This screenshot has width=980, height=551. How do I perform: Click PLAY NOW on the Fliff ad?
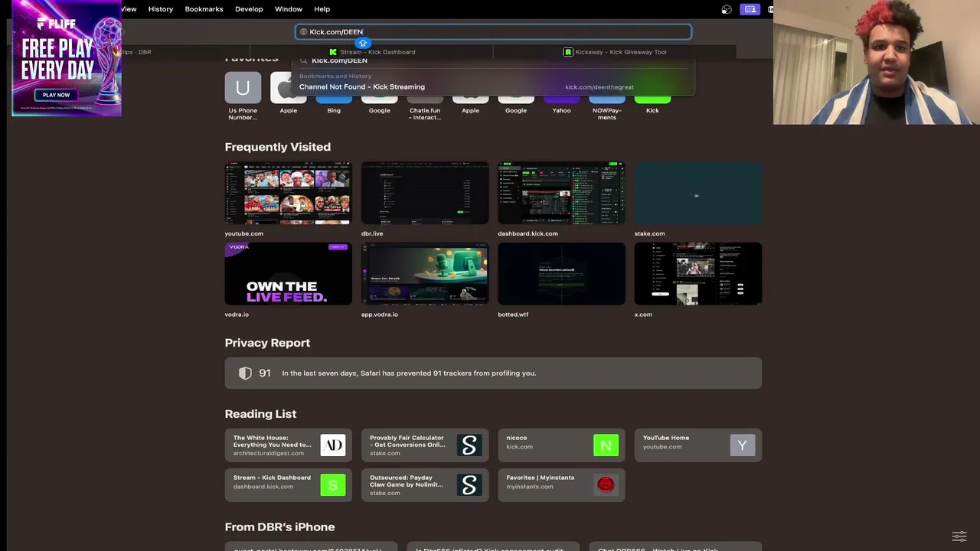coord(56,95)
